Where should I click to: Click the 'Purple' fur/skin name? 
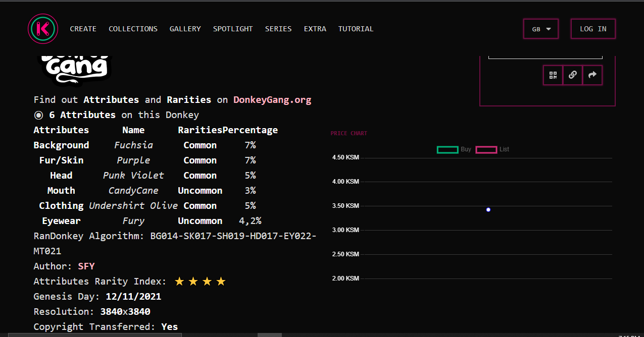click(133, 160)
